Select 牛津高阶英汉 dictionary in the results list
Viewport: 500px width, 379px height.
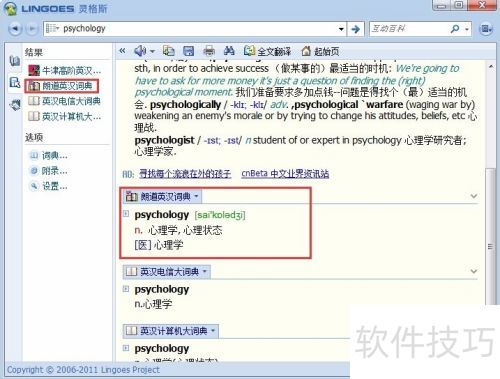coord(64,71)
